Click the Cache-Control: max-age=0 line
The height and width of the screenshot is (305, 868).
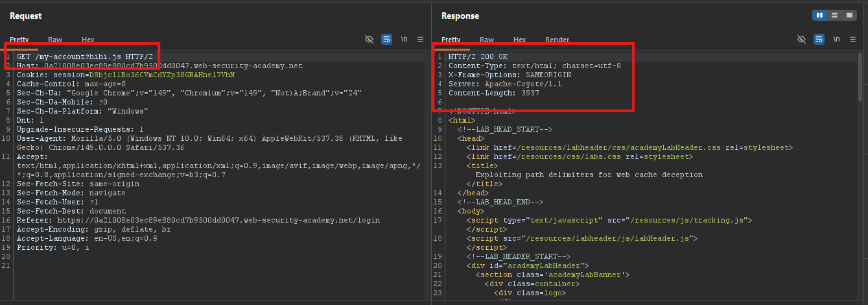[71, 84]
